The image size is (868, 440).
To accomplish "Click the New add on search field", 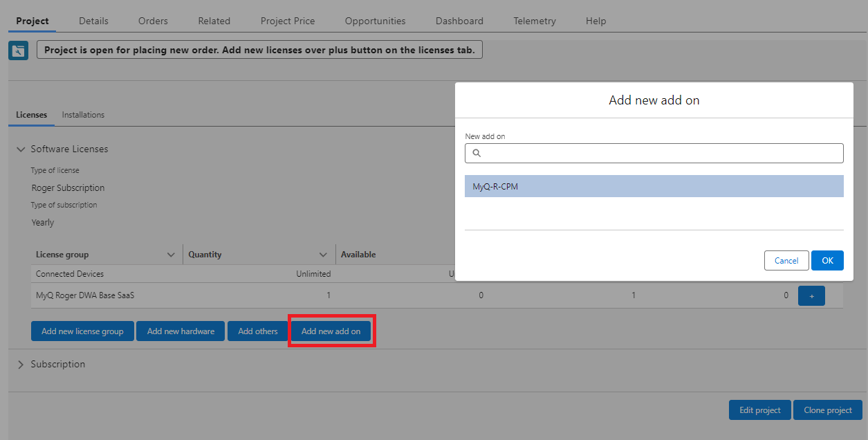I will point(661,153).
